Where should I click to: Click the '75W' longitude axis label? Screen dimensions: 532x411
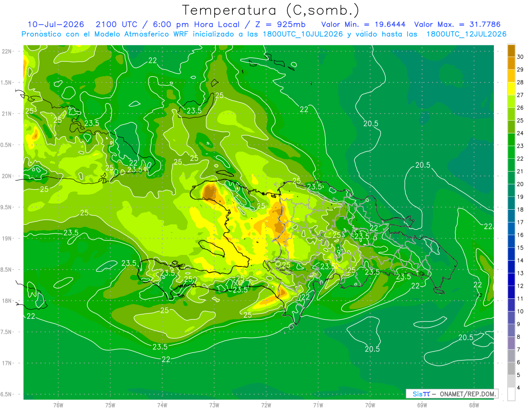click(110, 405)
